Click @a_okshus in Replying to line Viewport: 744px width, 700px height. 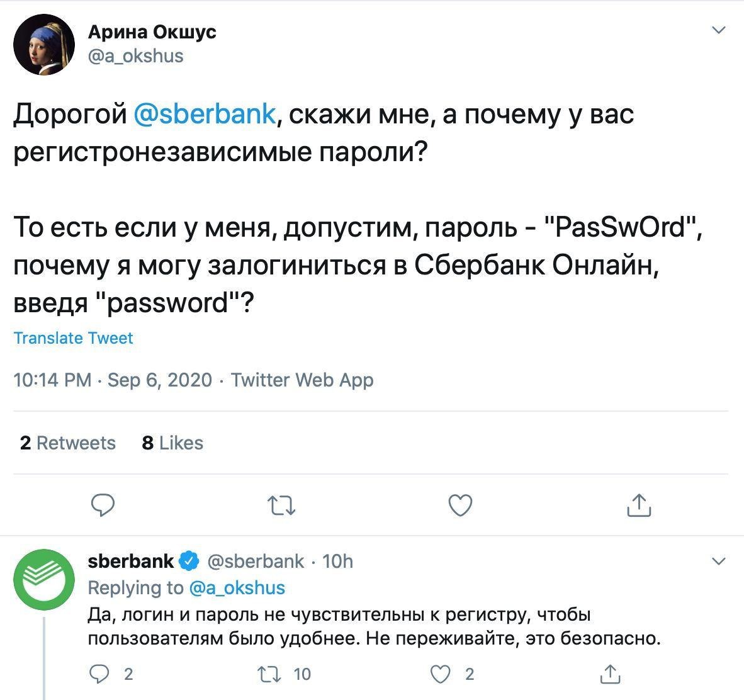click(237, 587)
